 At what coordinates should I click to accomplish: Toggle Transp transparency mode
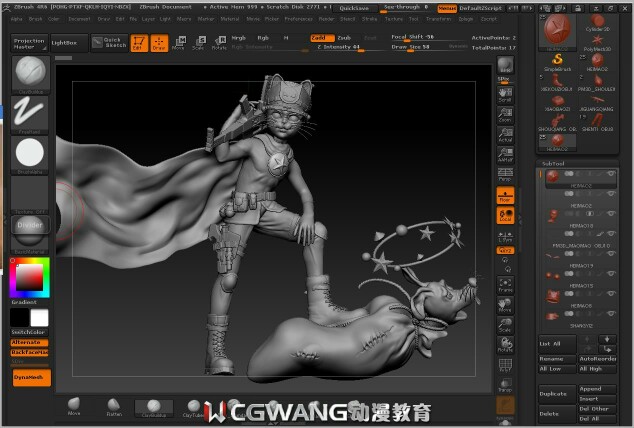505,385
